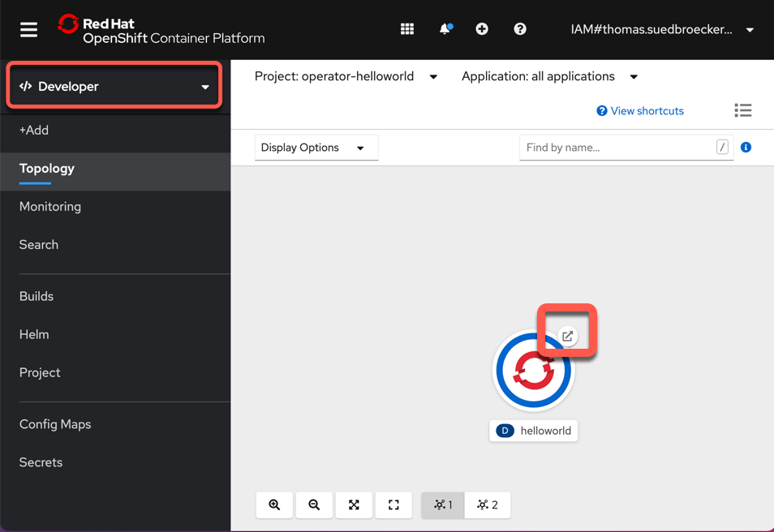Click the zoom in magnifier button

pyautogui.click(x=274, y=505)
